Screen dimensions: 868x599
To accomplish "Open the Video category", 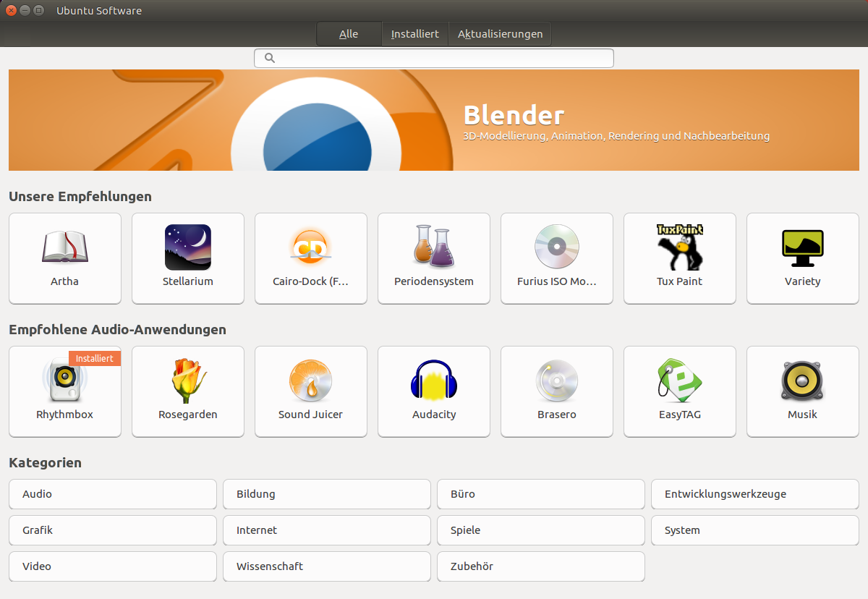I will 113,566.
